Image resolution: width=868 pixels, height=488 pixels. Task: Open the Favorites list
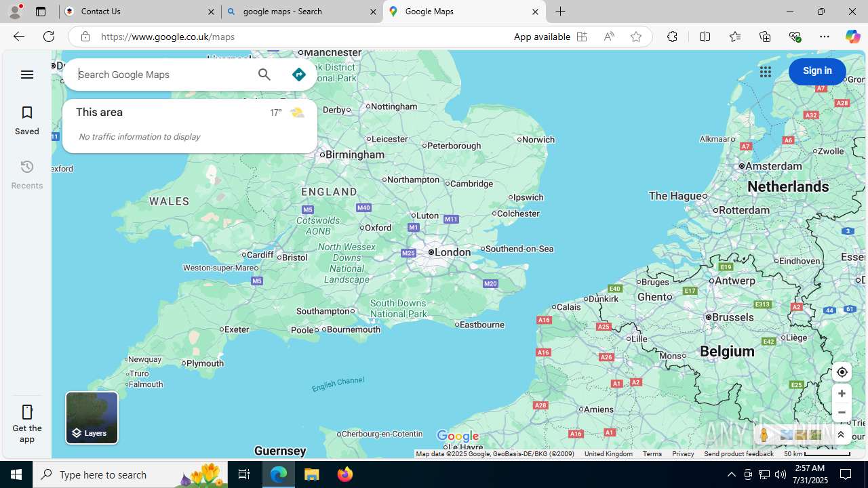click(x=734, y=37)
